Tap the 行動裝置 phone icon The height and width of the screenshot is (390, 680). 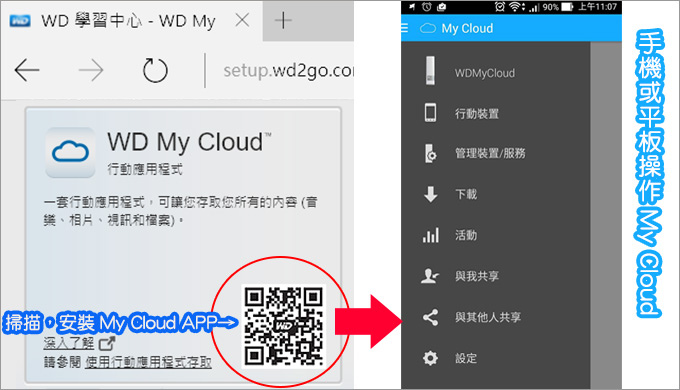click(x=430, y=112)
